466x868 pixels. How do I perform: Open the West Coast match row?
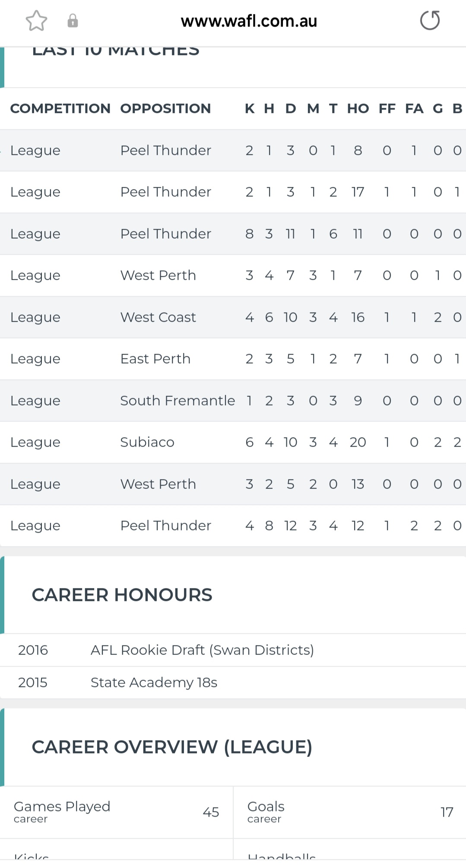(x=233, y=317)
